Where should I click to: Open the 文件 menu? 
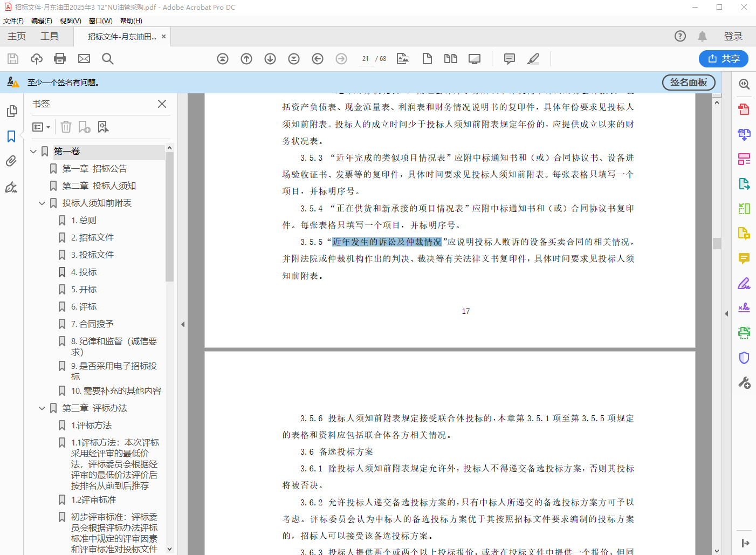[13, 21]
